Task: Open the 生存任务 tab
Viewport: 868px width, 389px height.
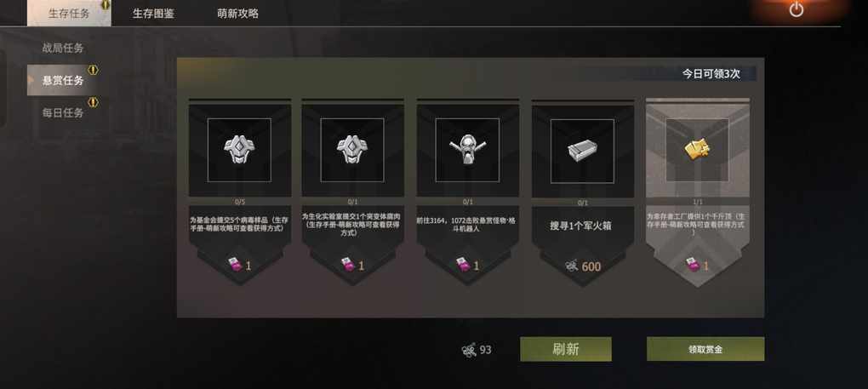Action: tap(69, 14)
